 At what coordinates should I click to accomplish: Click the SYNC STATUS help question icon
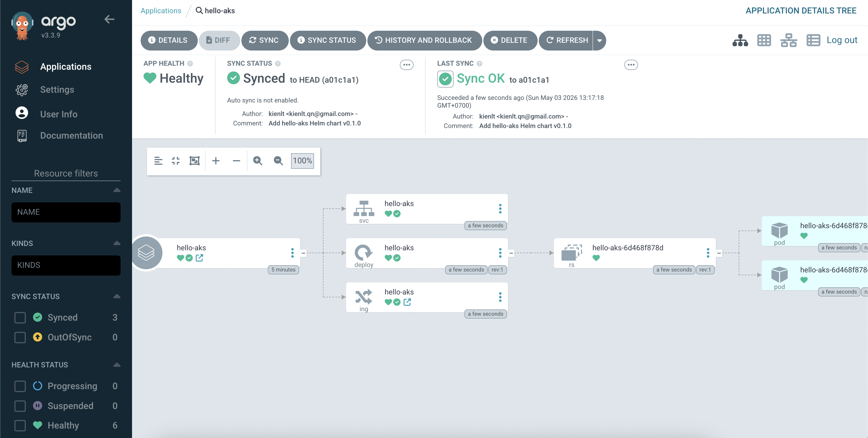[278, 63]
